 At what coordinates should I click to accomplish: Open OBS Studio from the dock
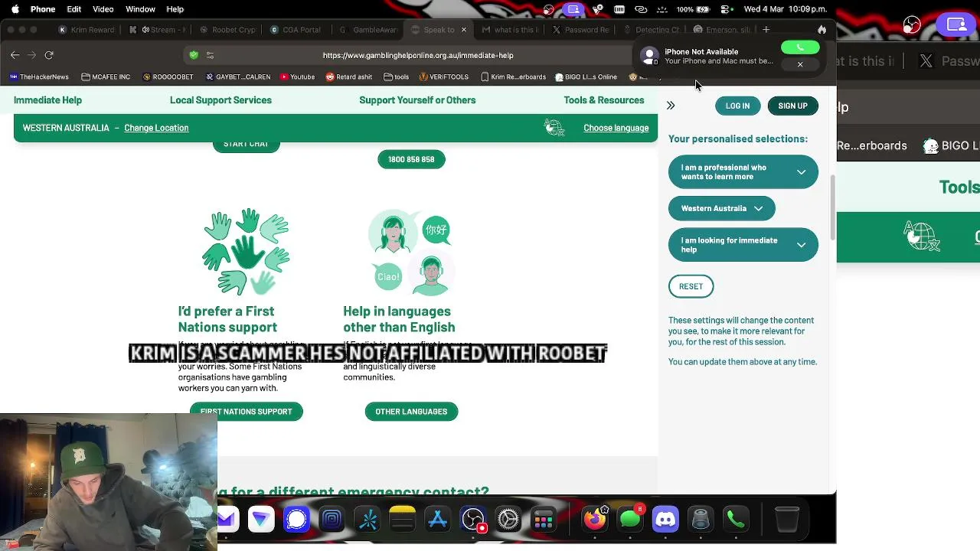[x=473, y=520]
